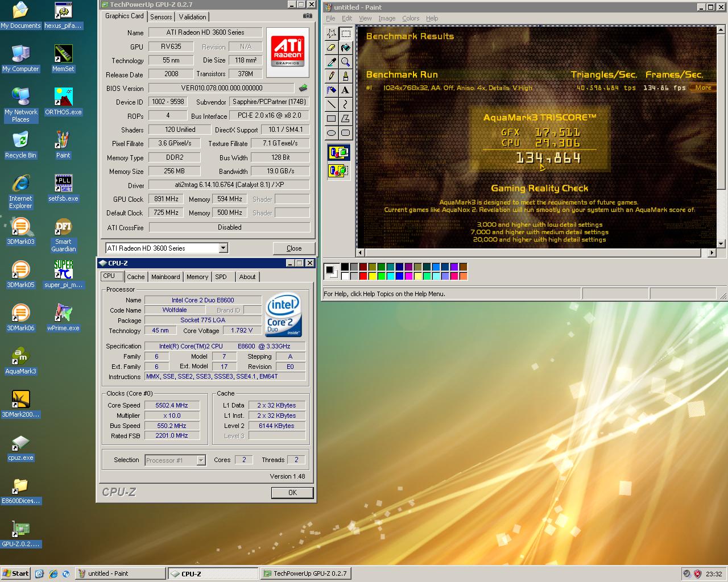Click Paint's vertical scrollbar down arrow
This screenshot has width=728, height=582.
click(721, 244)
